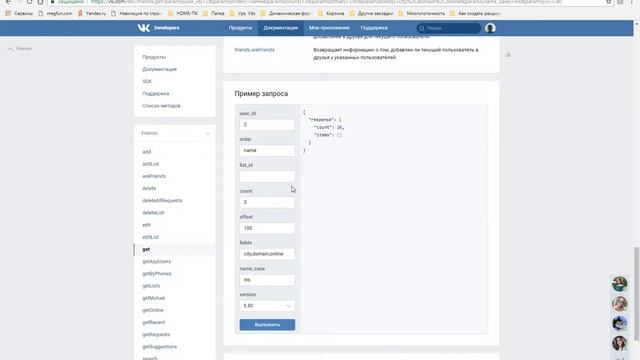This screenshot has width=640, height=360.
Task: Click the offset input field
Action: point(267,228)
